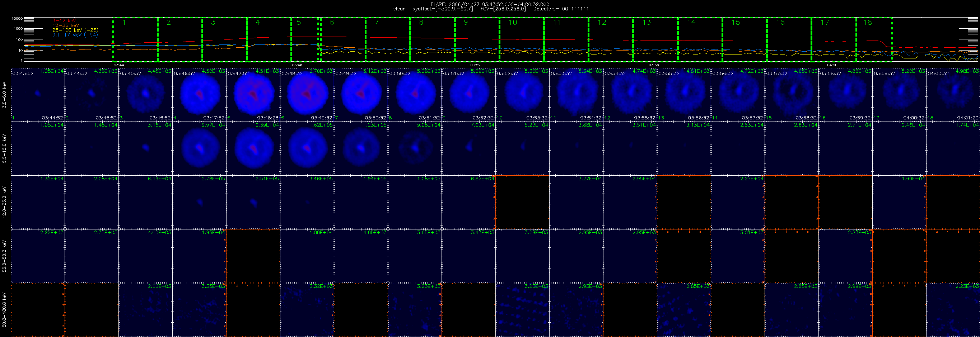
Task: Click the '12-25 keV' legend entry
Action: pyautogui.click(x=66, y=25)
